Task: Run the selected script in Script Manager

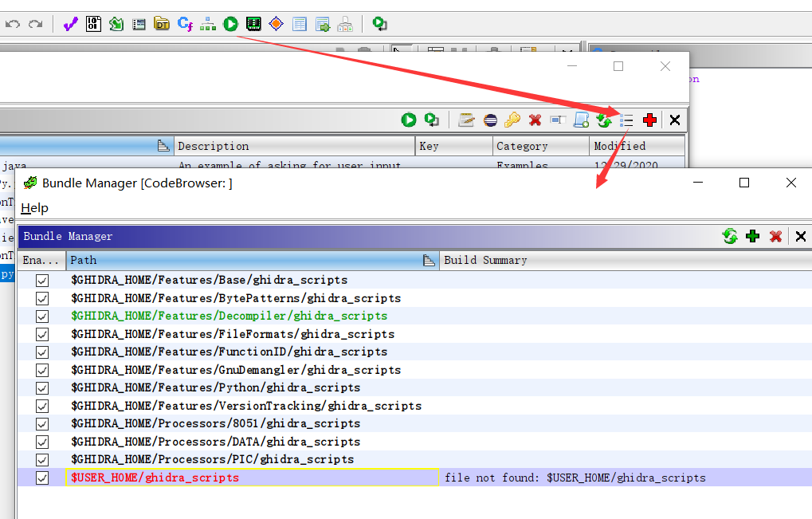Action: (409, 120)
